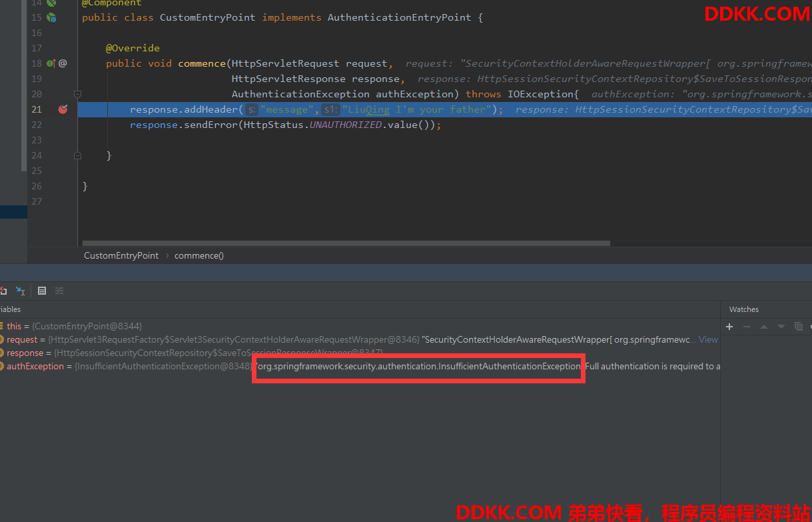
Task: Click the InsufficientAuthenticationException@8348 value
Action: point(163,366)
